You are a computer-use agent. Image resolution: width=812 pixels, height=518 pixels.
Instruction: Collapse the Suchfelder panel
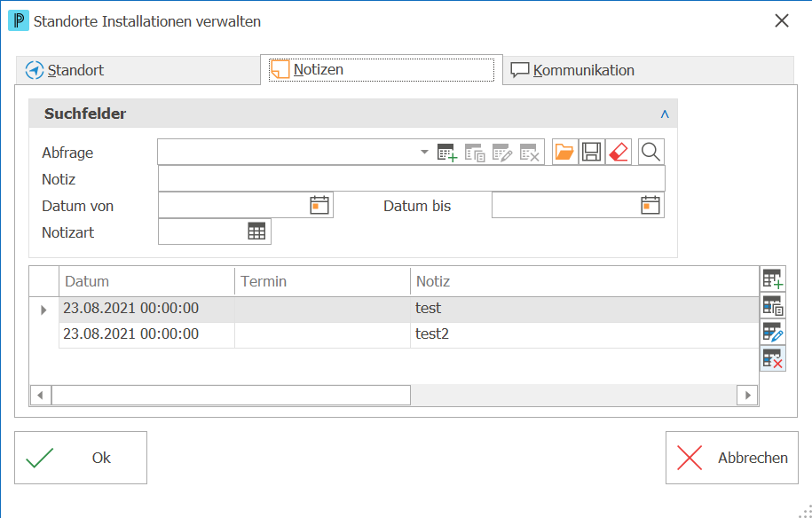[x=665, y=114]
